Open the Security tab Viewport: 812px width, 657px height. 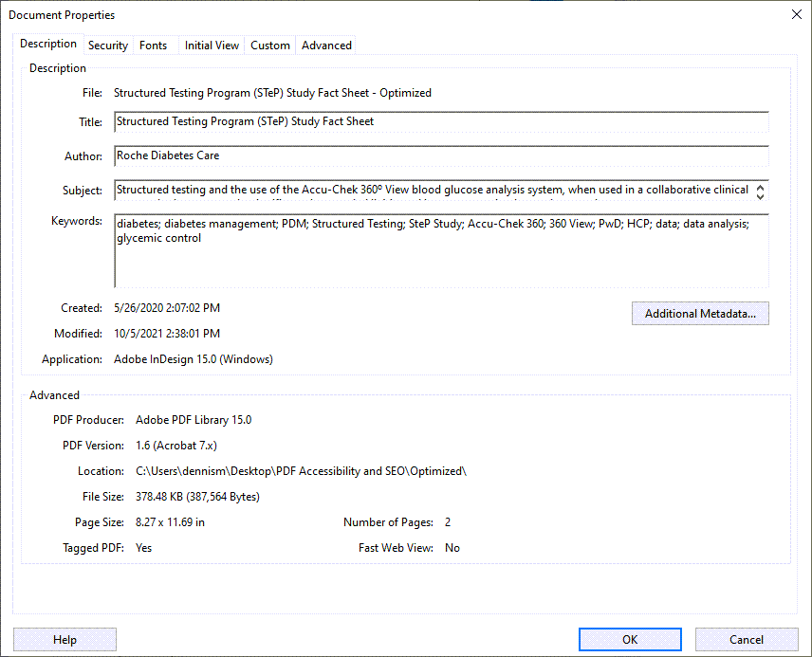(x=108, y=46)
